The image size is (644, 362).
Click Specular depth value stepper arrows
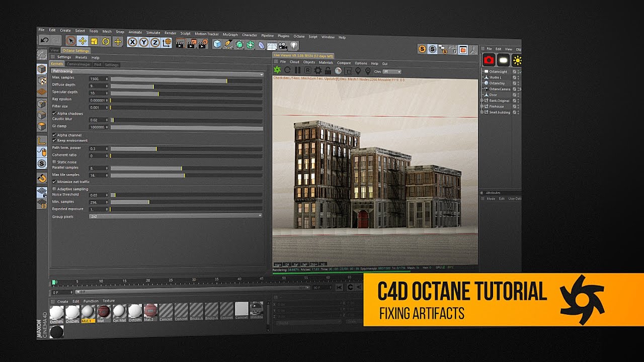point(107,93)
